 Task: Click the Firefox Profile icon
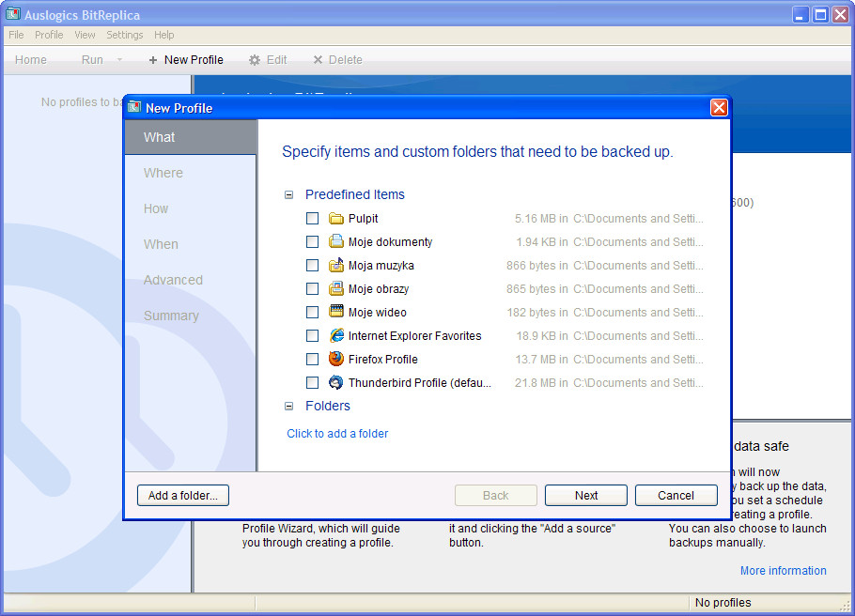(336, 360)
